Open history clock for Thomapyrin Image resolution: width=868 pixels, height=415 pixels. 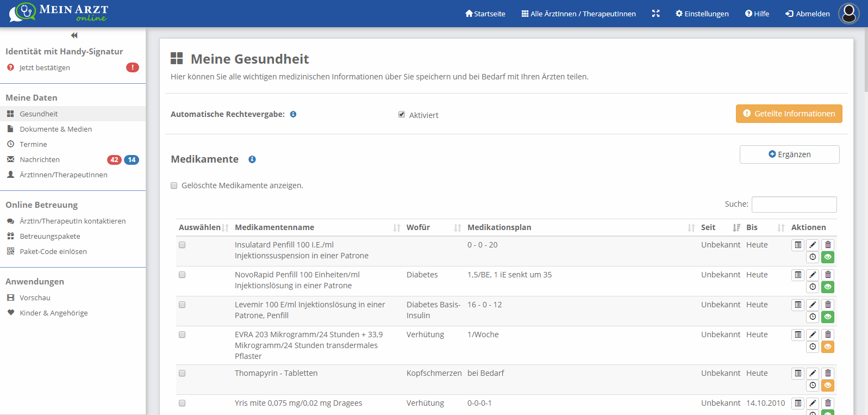click(x=813, y=386)
